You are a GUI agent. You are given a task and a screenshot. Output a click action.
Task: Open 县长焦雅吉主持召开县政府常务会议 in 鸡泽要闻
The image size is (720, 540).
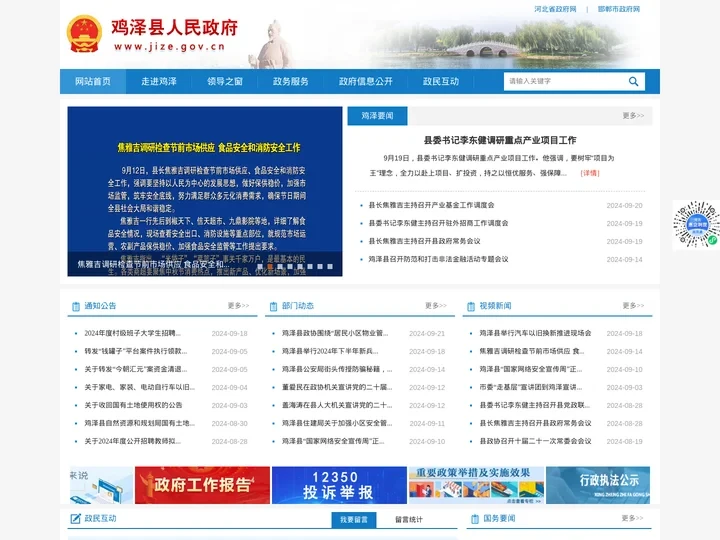tap(424, 241)
